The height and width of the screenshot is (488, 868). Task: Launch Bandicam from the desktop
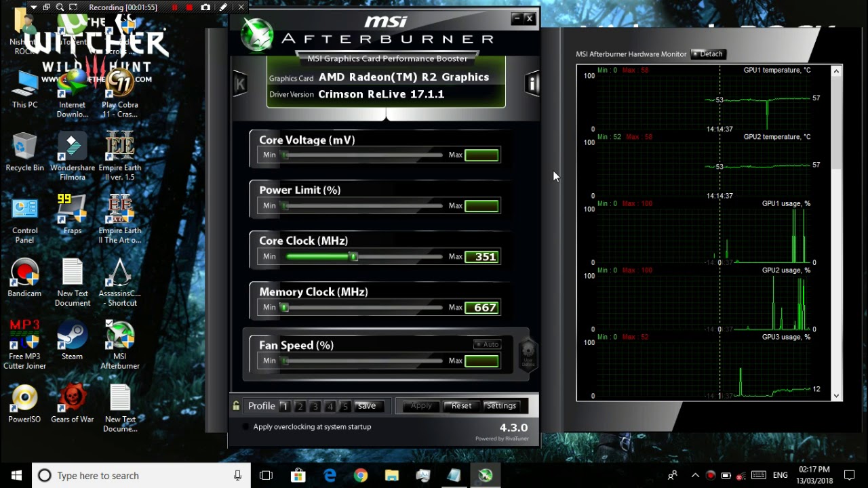tap(24, 278)
